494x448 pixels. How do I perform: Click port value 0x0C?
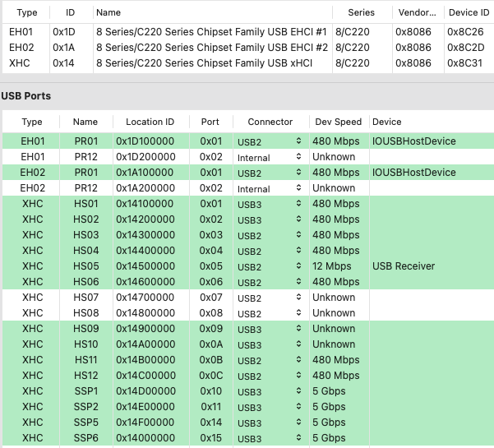pyautogui.click(x=211, y=376)
